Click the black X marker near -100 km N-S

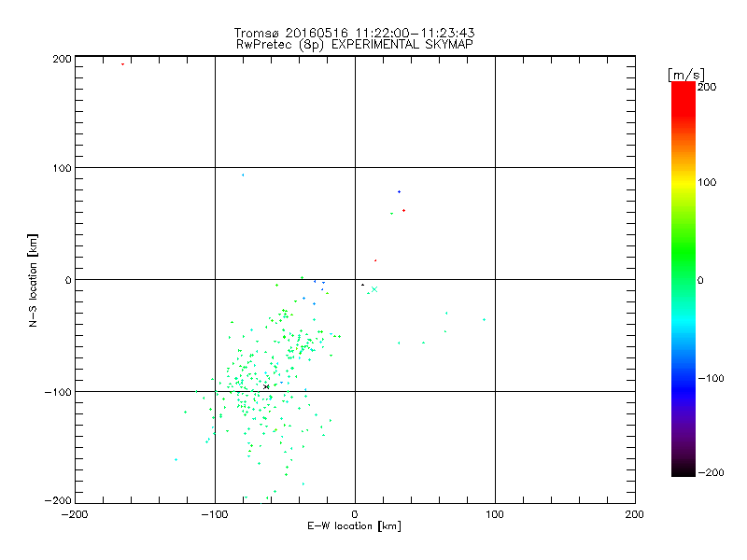pos(266,386)
